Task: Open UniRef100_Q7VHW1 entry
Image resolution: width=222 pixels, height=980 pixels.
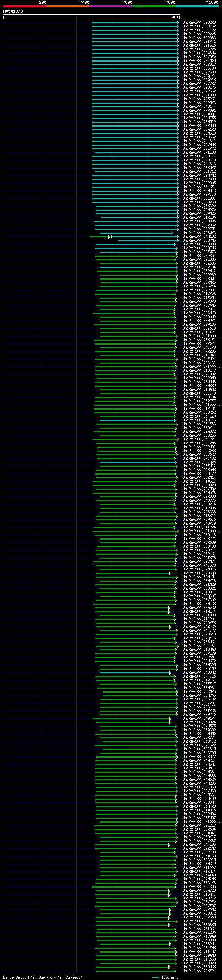Action: point(199,290)
